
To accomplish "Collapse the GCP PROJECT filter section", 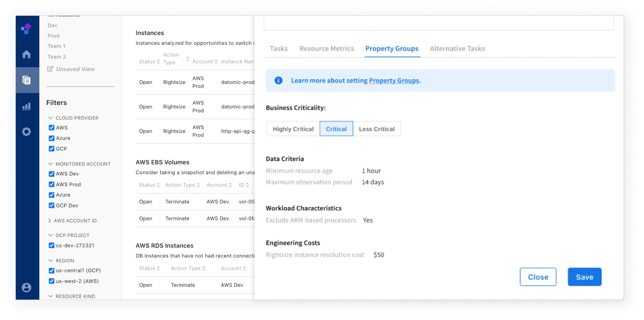I will 50,235.
